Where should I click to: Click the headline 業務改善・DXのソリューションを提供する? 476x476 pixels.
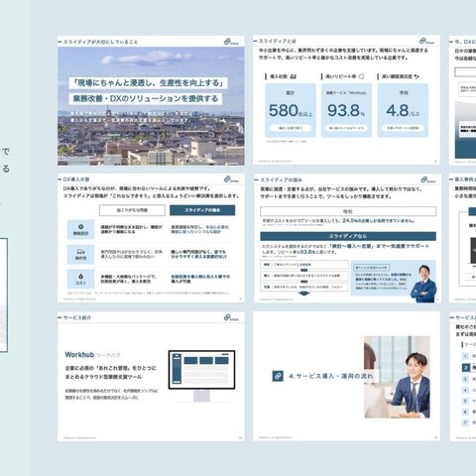click(146, 98)
